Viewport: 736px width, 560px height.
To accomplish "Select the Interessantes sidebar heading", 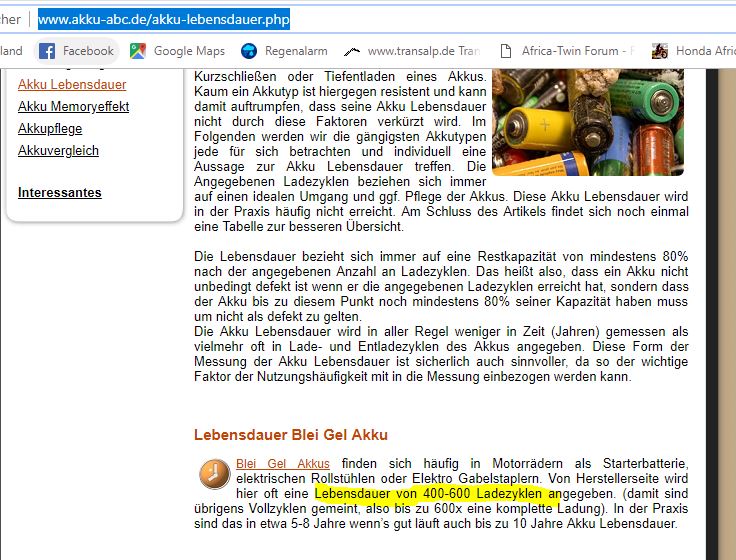I will [x=60, y=193].
